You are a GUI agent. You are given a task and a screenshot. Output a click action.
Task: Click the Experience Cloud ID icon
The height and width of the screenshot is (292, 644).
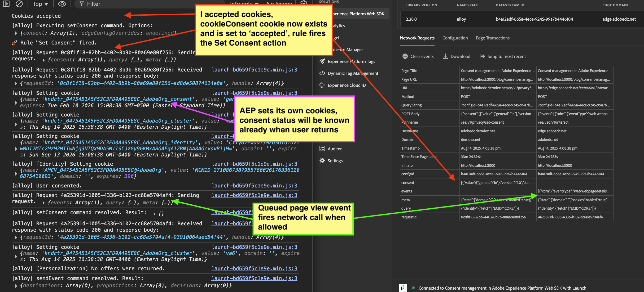click(x=322, y=85)
